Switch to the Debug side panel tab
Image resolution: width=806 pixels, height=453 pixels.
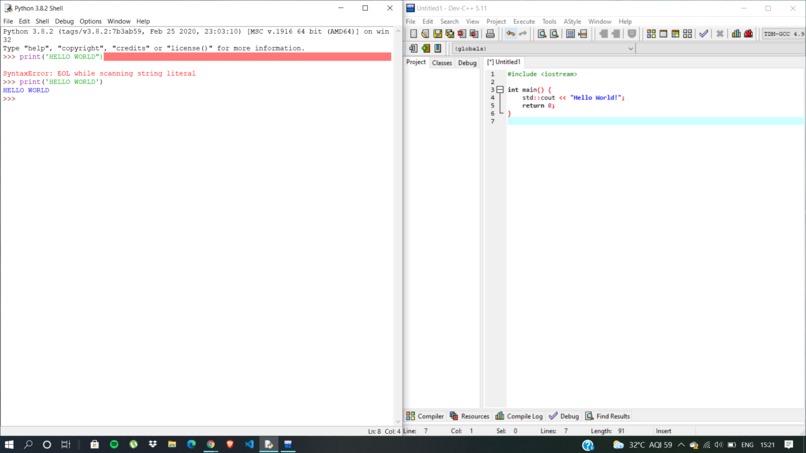467,63
